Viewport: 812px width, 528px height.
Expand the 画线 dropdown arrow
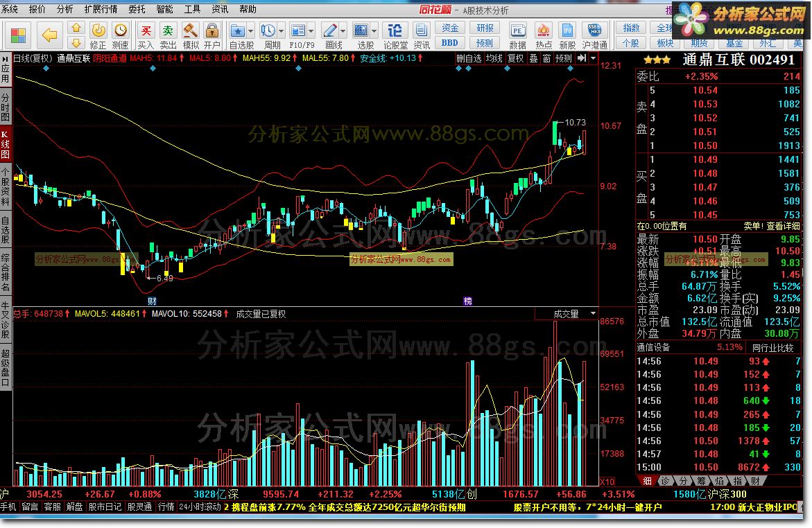[x=343, y=31]
